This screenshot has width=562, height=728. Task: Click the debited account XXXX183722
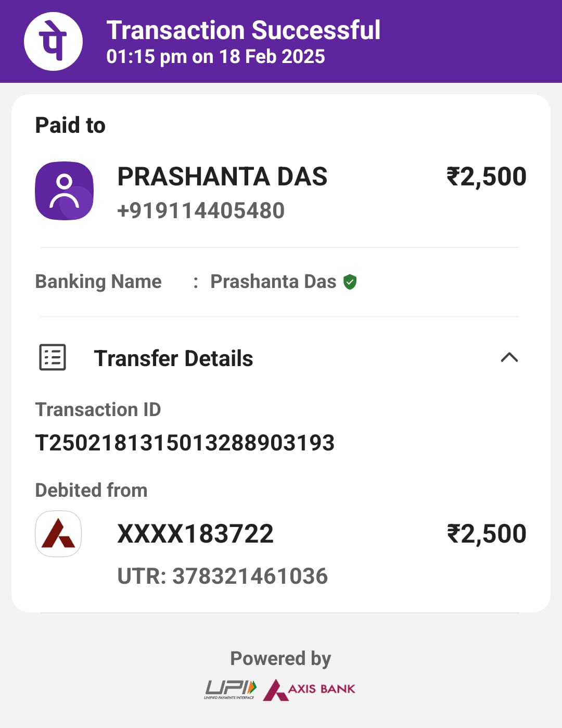pyautogui.click(x=195, y=534)
